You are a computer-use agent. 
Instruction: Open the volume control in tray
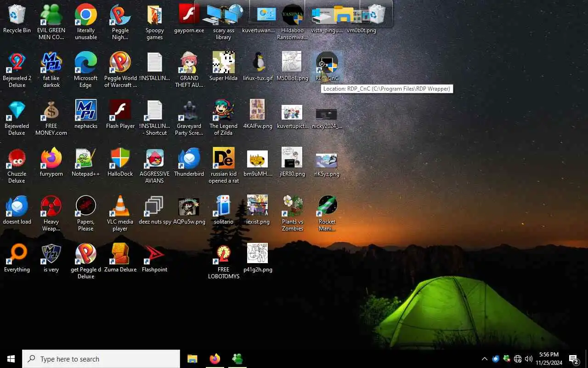click(x=529, y=359)
